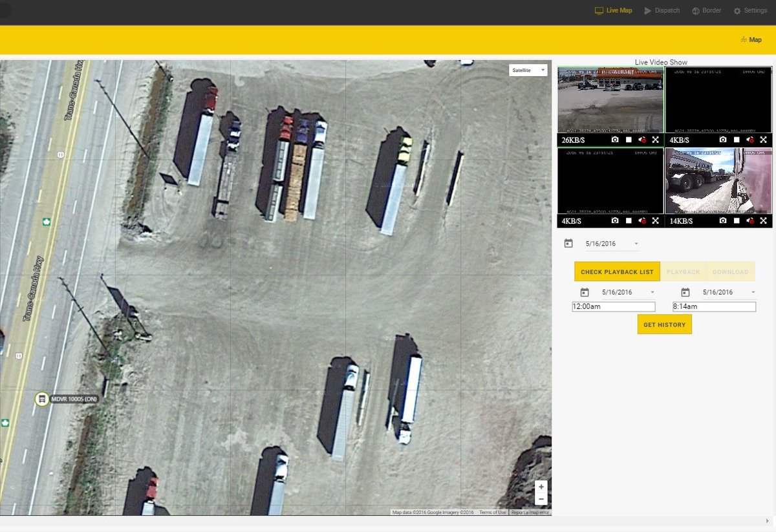Toggle mute on top-right 4KB/S feed
Image resolution: width=776 pixels, height=532 pixels.
point(750,140)
